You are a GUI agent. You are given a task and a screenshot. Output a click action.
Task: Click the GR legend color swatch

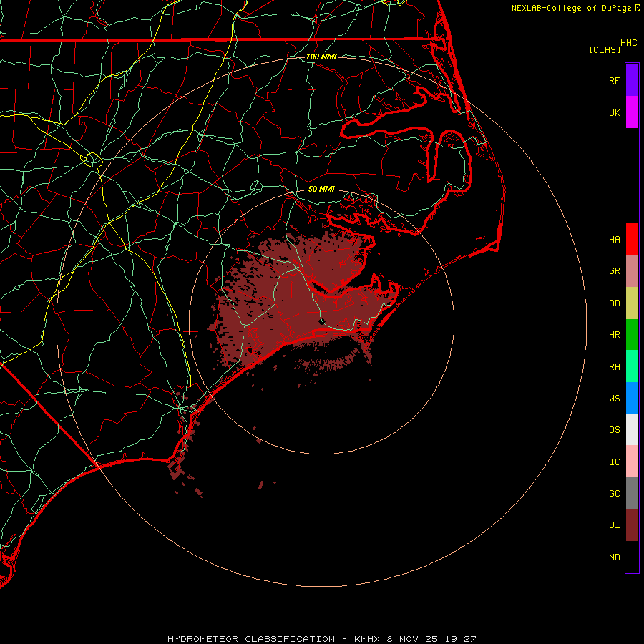pos(632,271)
